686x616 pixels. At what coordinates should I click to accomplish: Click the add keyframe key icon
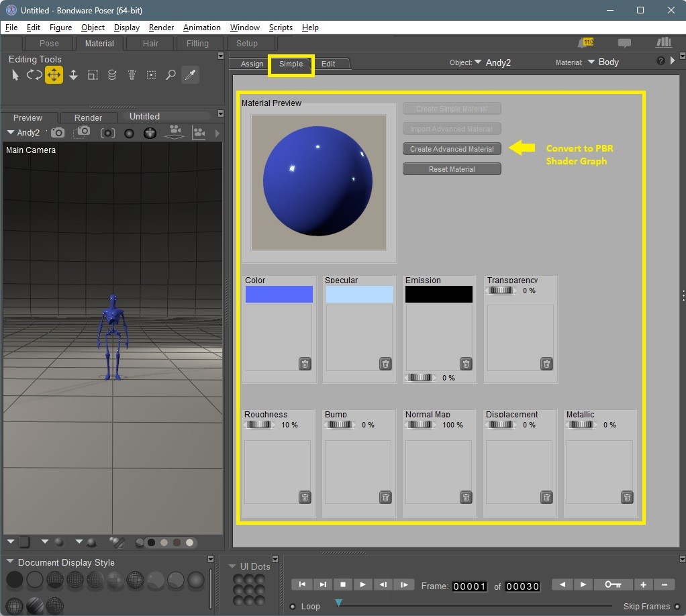click(x=612, y=584)
